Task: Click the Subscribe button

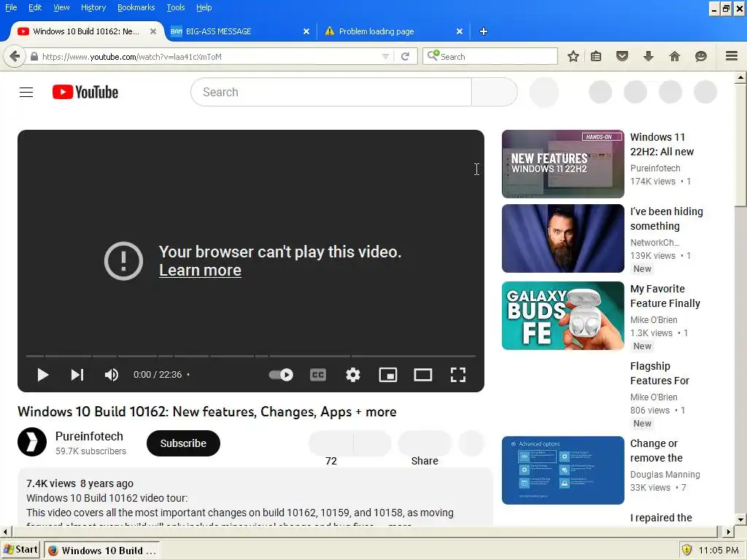Action: point(183,443)
